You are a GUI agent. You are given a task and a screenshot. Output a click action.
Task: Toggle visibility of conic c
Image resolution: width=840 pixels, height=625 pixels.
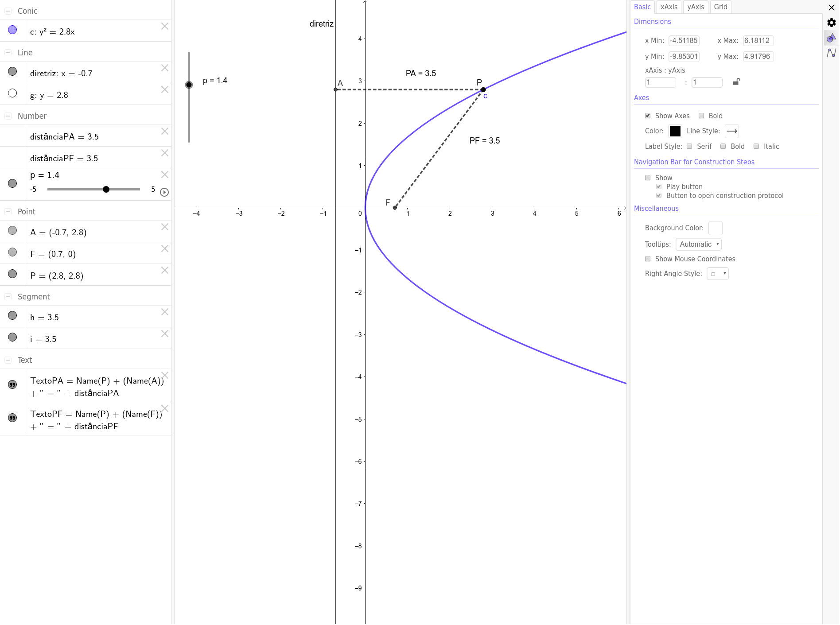pyautogui.click(x=12, y=30)
